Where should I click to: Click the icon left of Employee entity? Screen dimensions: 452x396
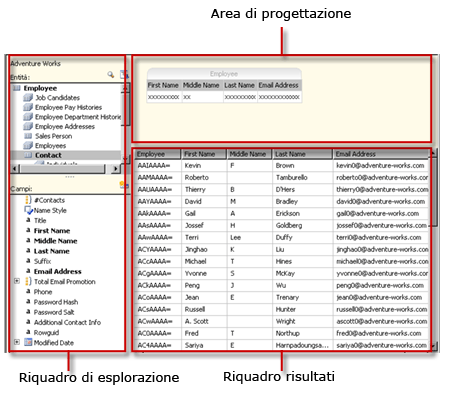coord(17,88)
